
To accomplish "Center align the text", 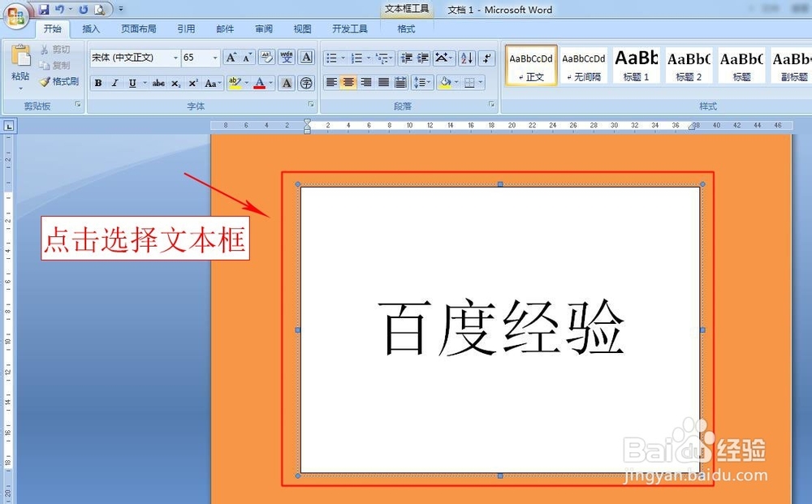I will pyautogui.click(x=348, y=82).
